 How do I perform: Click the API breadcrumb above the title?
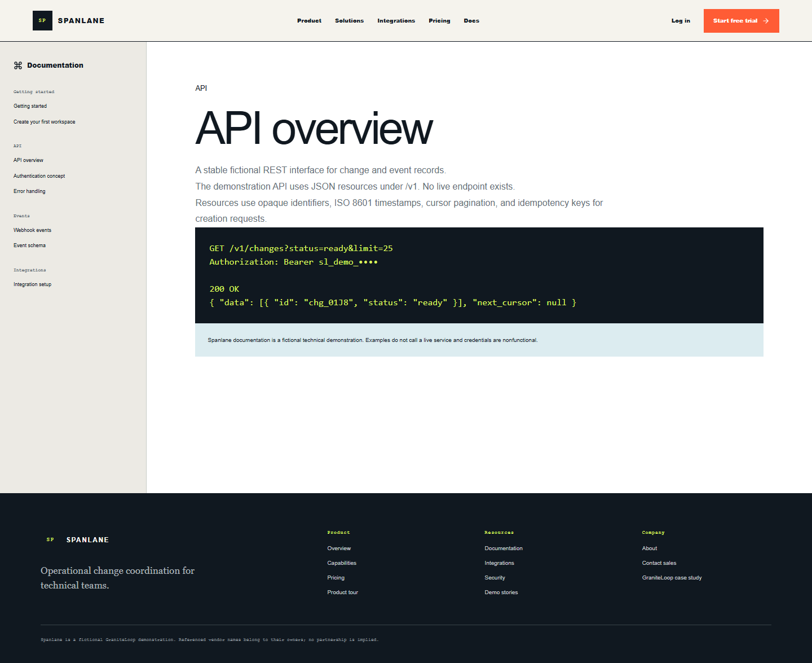tap(201, 88)
